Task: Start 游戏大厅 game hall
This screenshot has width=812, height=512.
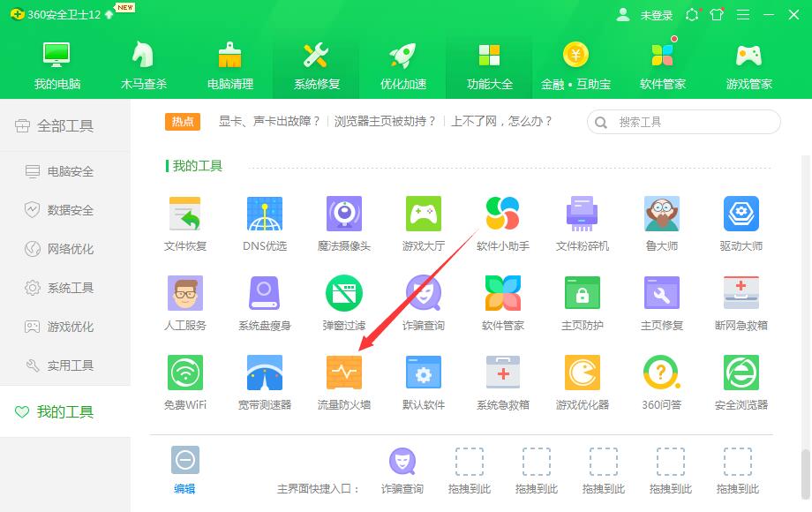Action: 423,222
